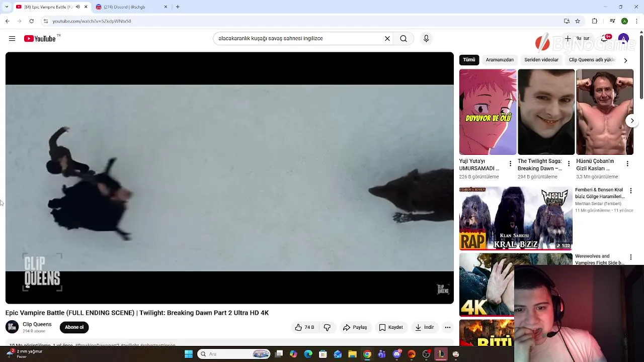Open options for Yuji Yuta short
Image resolution: width=644 pixels, height=362 pixels.
coord(510,164)
